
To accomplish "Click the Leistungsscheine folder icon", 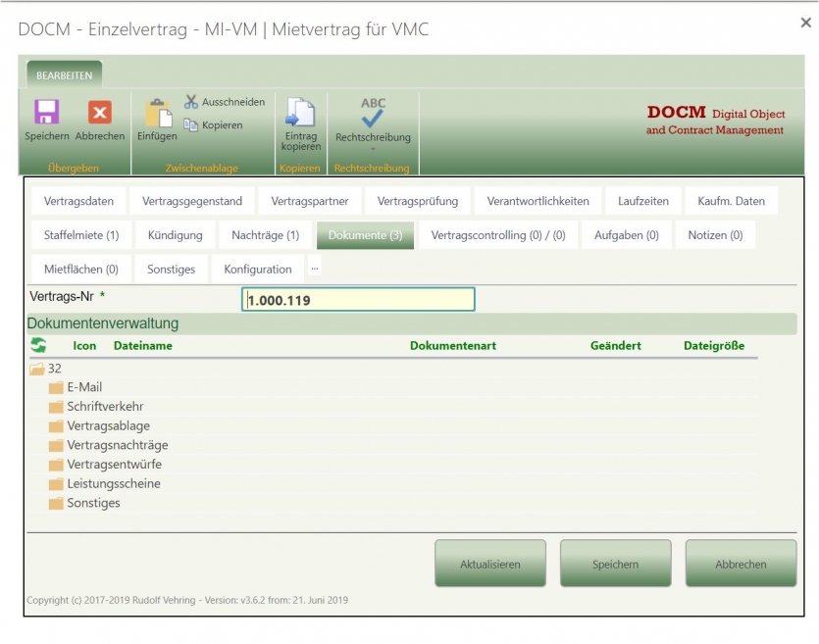I will click(x=56, y=484).
